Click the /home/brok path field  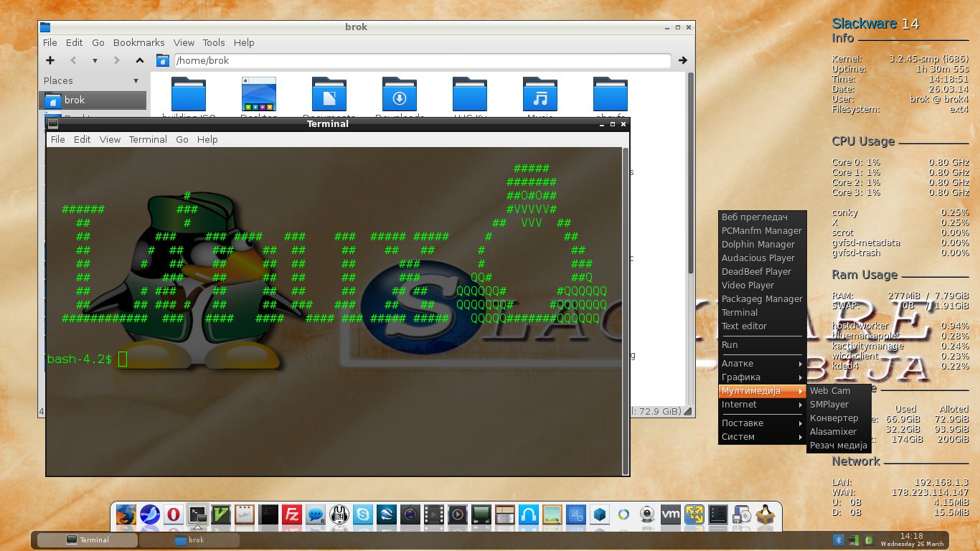(422, 60)
